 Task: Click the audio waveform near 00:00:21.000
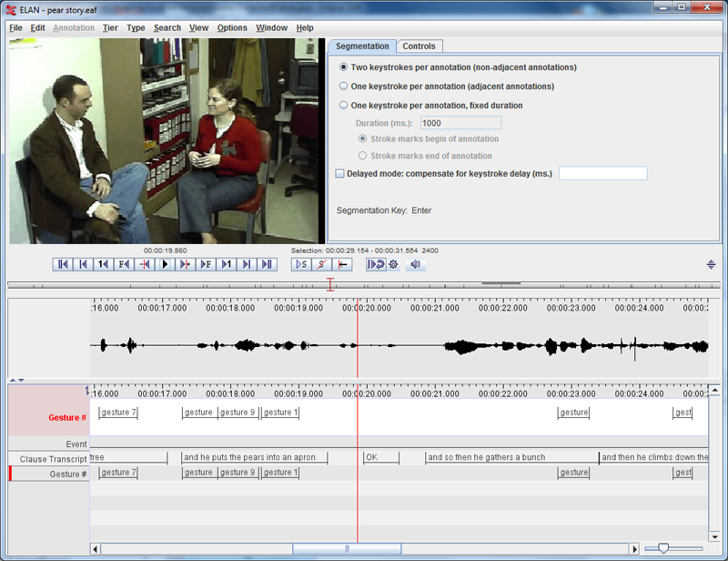[435, 345]
